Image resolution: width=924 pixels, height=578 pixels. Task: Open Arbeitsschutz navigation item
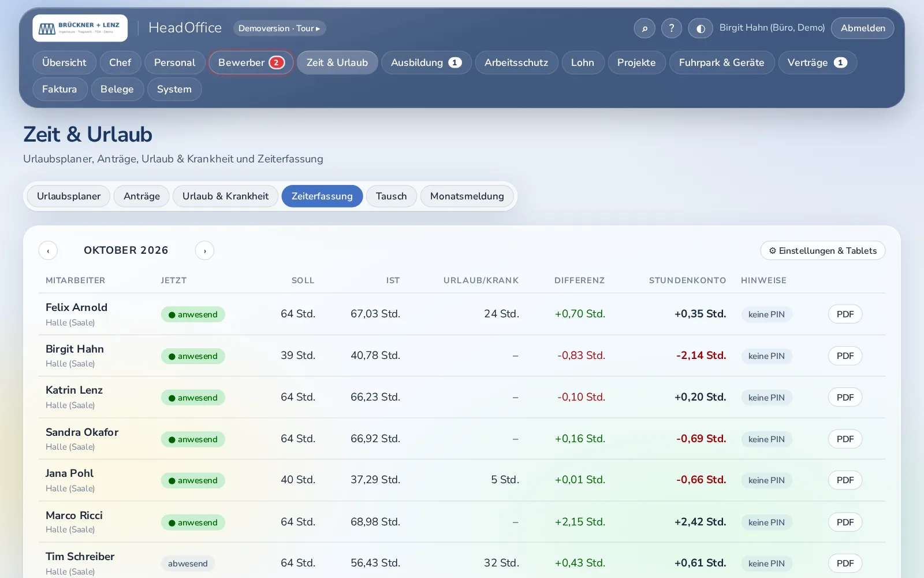[x=516, y=62]
